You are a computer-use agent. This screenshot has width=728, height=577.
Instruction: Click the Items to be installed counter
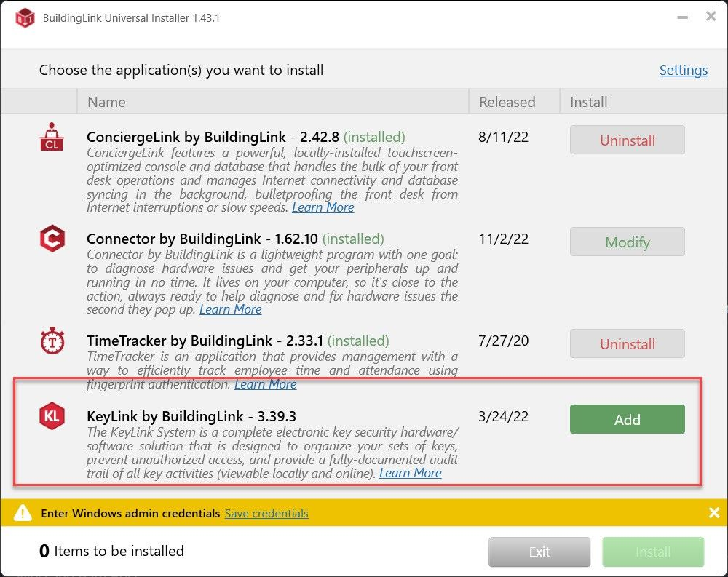coord(111,551)
